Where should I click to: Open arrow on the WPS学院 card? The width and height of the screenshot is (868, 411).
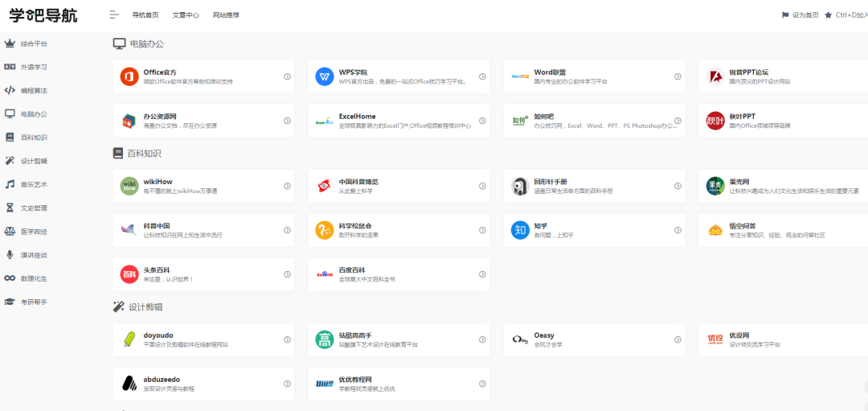point(483,76)
